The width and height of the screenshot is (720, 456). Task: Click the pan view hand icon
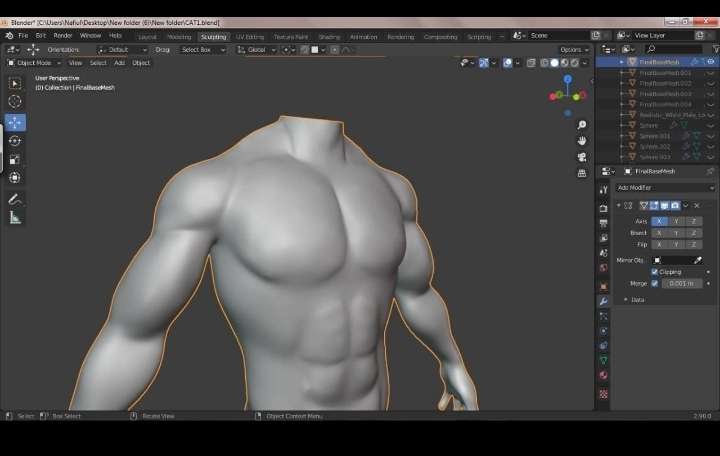coord(582,141)
